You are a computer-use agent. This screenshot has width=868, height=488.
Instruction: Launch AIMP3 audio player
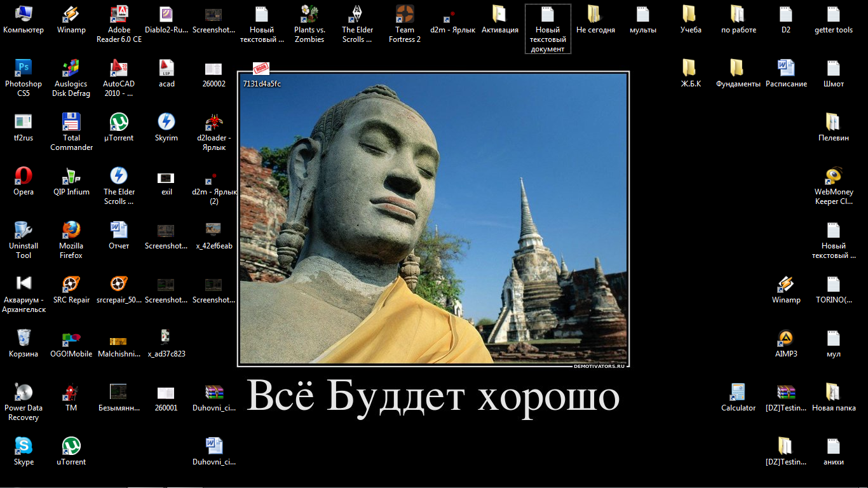786,337
